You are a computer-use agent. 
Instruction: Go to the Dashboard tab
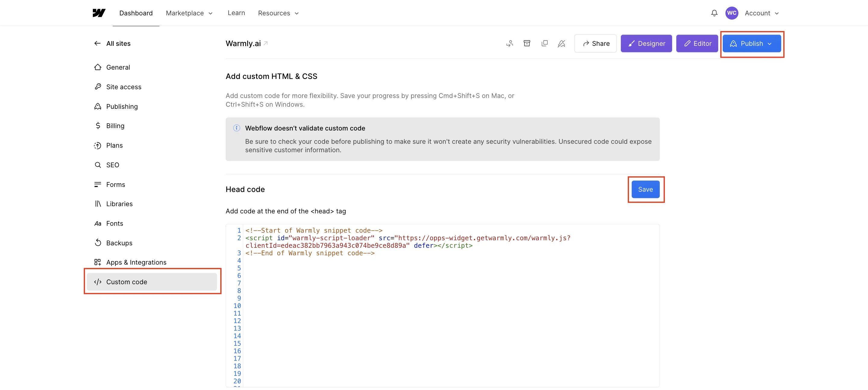pyautogui.click(x=136, y=13)
